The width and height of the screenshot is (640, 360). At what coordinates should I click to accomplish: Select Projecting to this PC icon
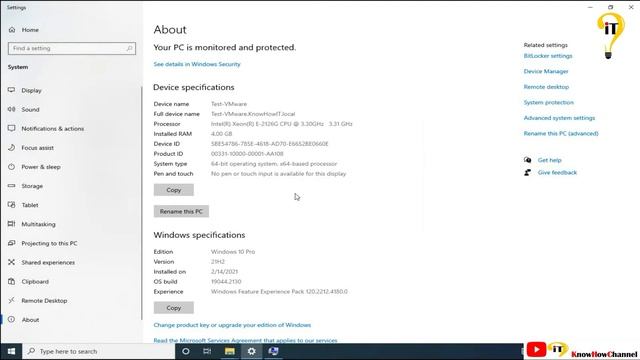coord(11,243)
